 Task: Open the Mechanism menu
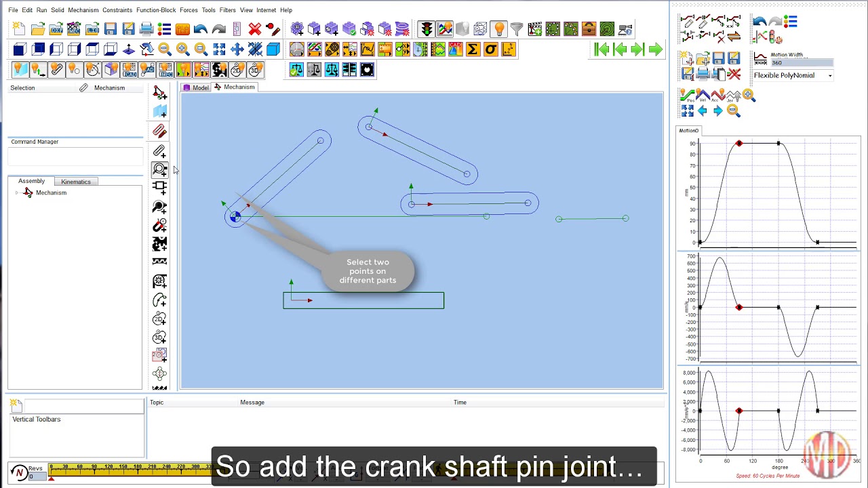tap(83, 10)
